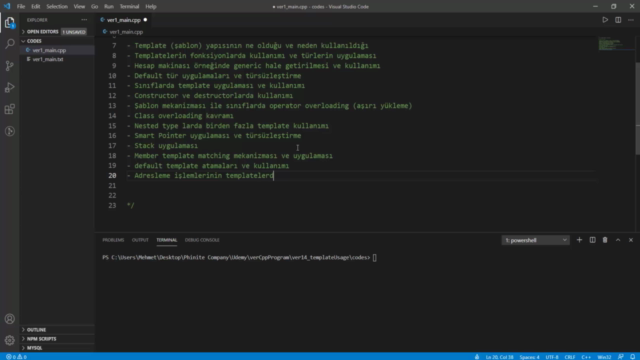The image size is (640, 360).
Task: Open the Explorer More Actions ellipsis
Action: click(84, 20)
